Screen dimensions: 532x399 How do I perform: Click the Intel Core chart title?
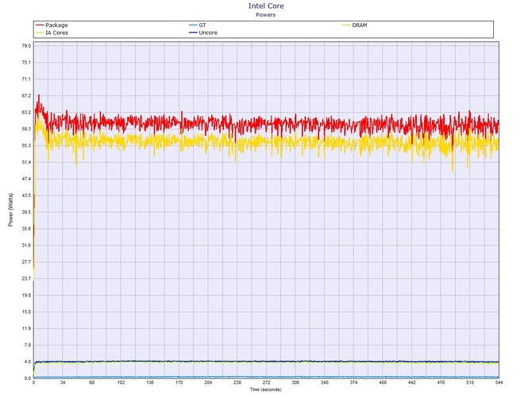266,6
